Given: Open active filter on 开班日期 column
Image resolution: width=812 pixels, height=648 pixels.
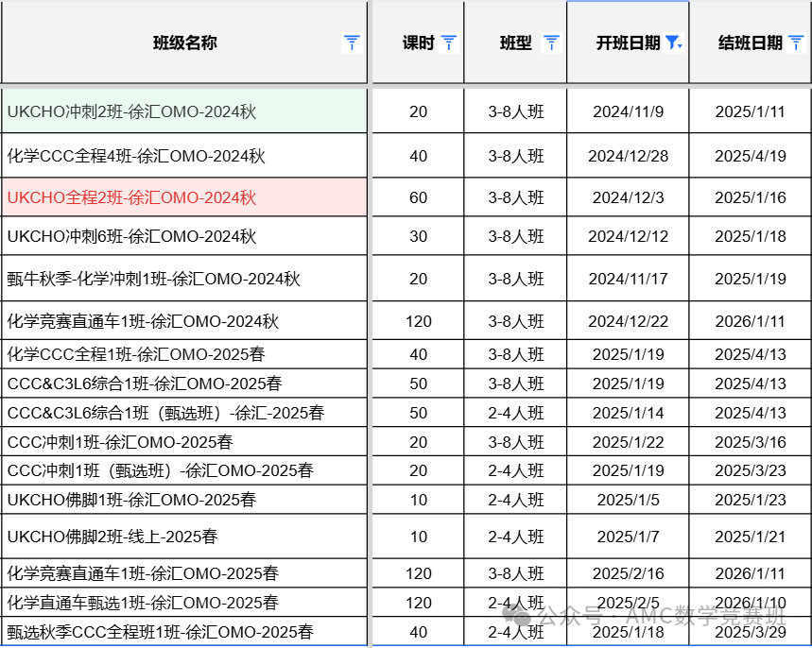Looking at the screenshot, I should 674,43.
